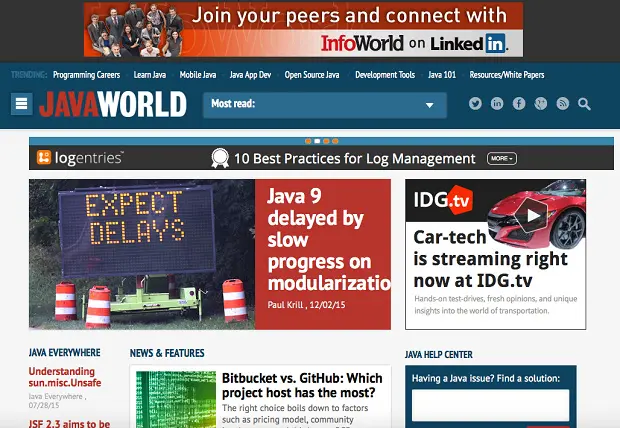The width and height of the screenshot is (620, 428).
Task: Click the JavaWorld logo
Action: tap(113, 104)
